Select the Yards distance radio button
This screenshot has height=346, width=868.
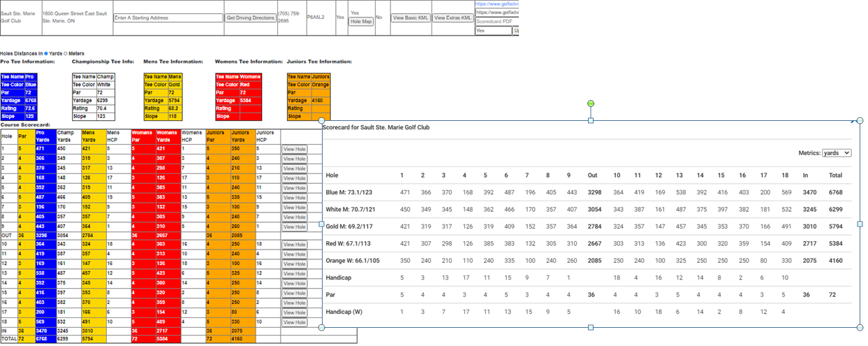[46, 53]
